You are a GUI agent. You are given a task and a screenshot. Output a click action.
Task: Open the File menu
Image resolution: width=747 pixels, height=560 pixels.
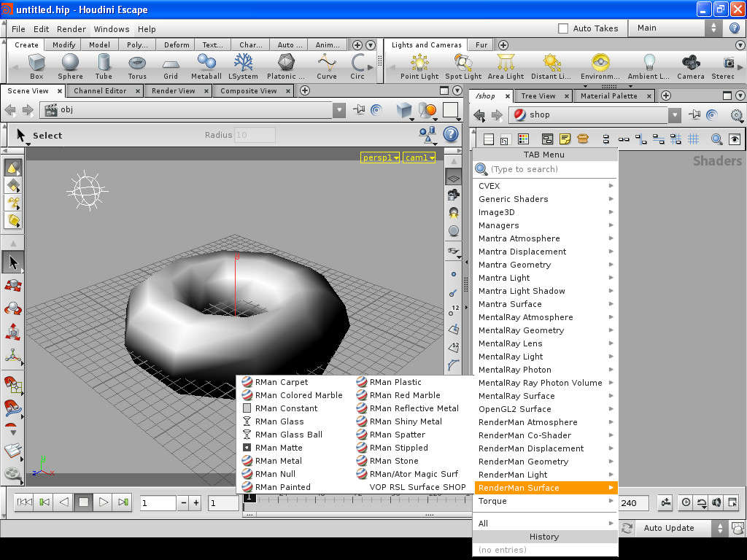[x=18, y=29]
